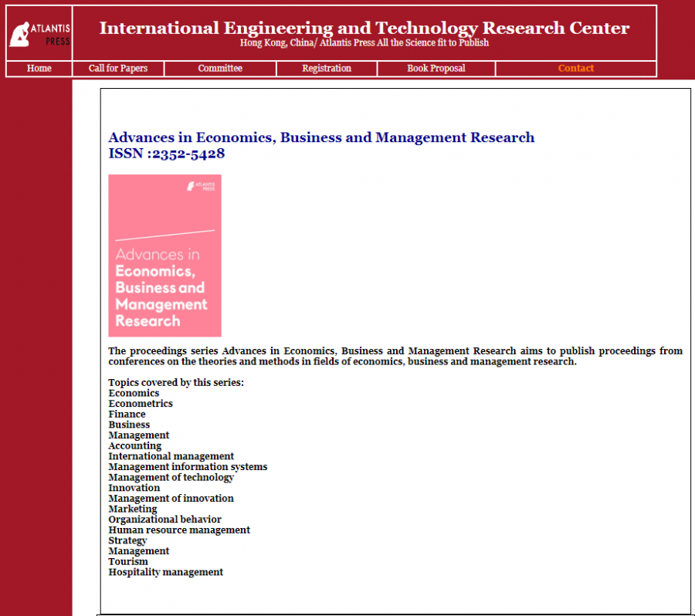Click the 'Innovation' topic line
Image resolution: width=695 pixels, height=616 pixels.
pos(134,488)
